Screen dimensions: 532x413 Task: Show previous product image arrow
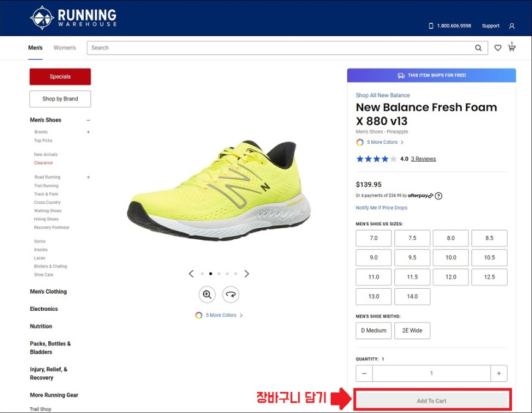[x=191, y=273]
